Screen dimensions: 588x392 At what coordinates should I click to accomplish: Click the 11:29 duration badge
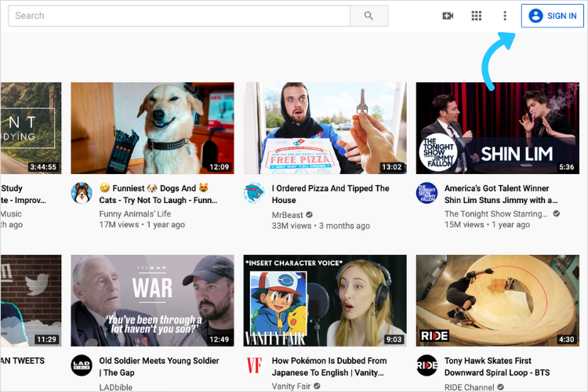(x=46, y=339)
